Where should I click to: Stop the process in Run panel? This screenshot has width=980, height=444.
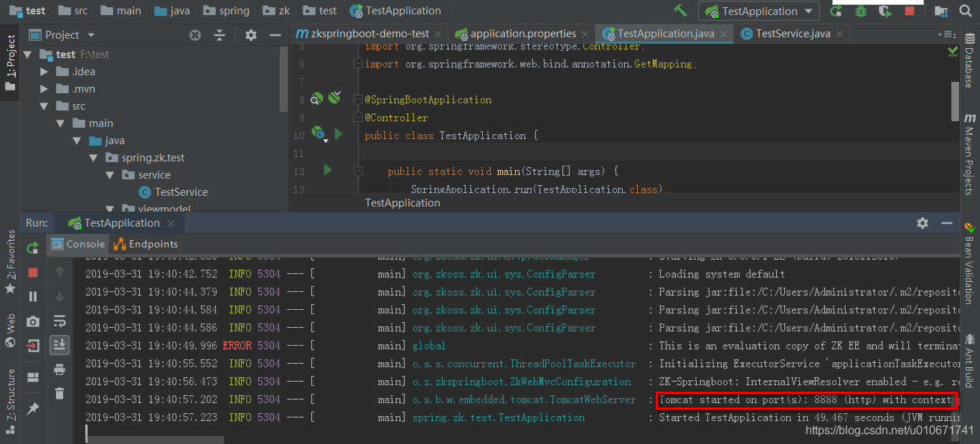(x=33, y=273)
